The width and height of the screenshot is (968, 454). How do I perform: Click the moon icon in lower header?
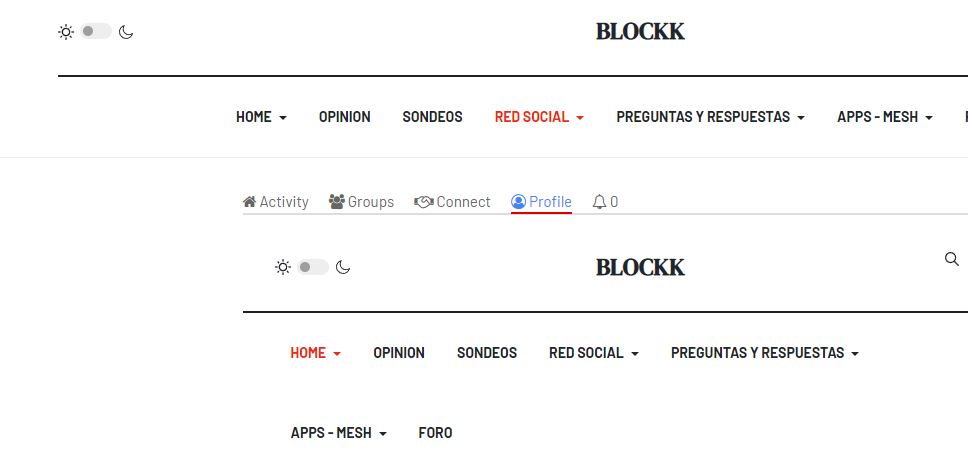pyautogui.click(x=343, y=267)
